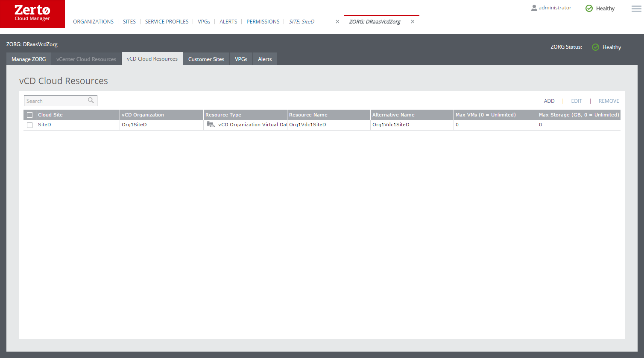Sort by the Resource Name column header

coord(328,115)
